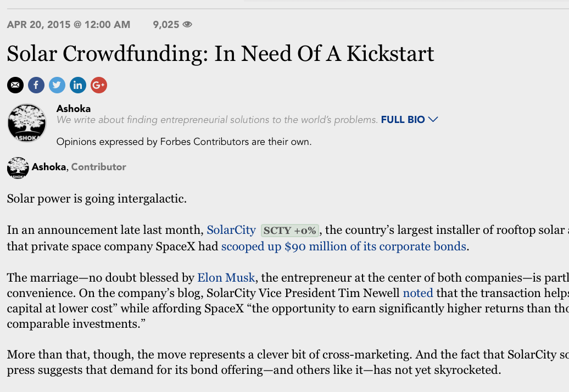
Task: Click the article headline title
Action: point(220,54)
